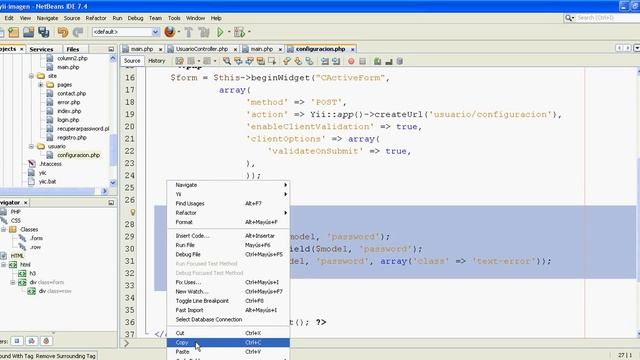Click the Open Project toolbar icon
This screenshot has width=640, height=360.
[x=29, y=32]
